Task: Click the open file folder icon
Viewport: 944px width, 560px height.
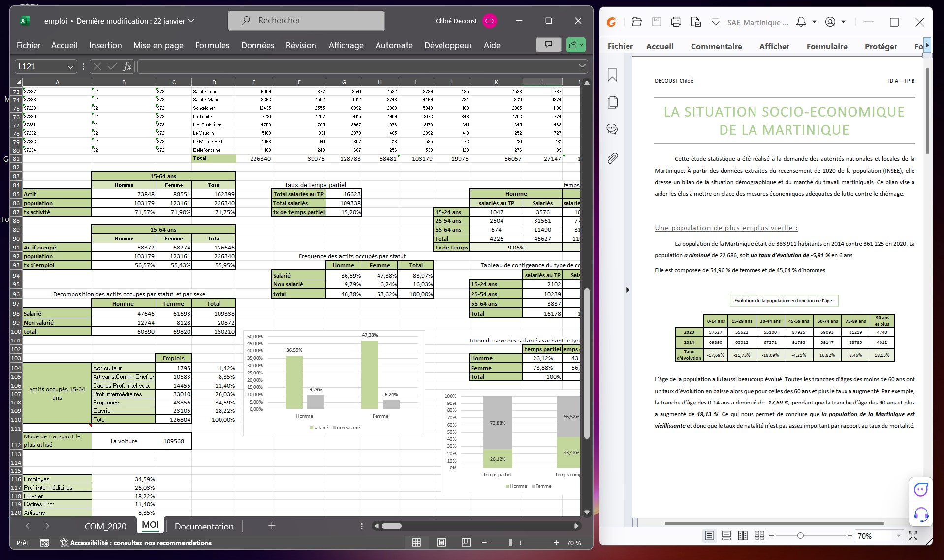Action: click(x=636, y=22)
